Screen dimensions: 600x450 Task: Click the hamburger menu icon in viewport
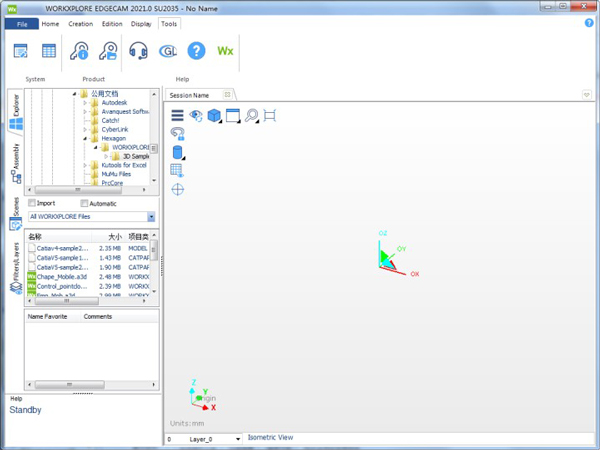pyautogui.click(x=177, y=116)
